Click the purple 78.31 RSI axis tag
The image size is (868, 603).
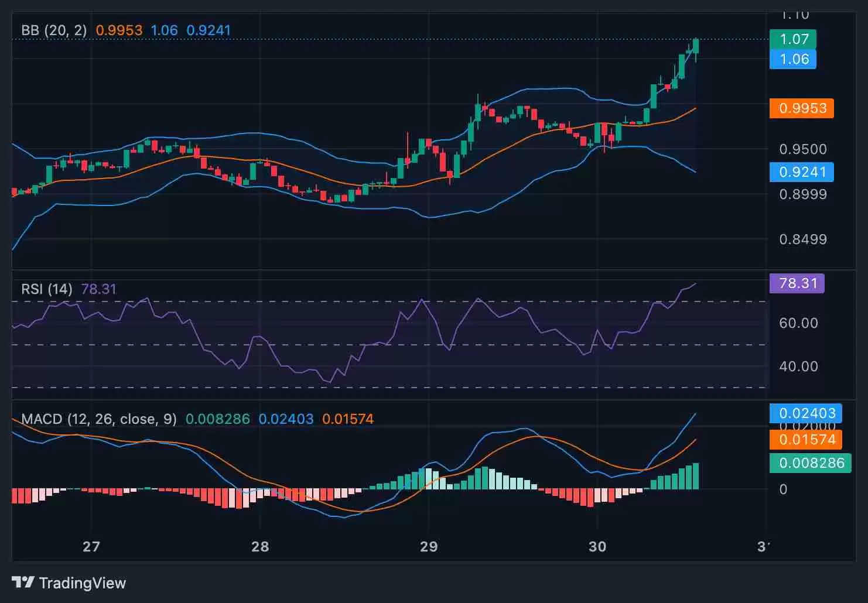point(797,283)
